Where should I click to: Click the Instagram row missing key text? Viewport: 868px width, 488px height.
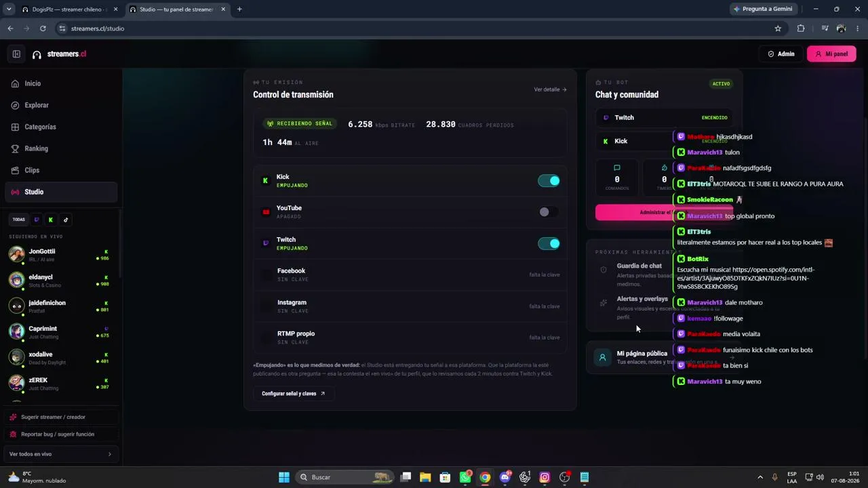[x=545, y=306]
